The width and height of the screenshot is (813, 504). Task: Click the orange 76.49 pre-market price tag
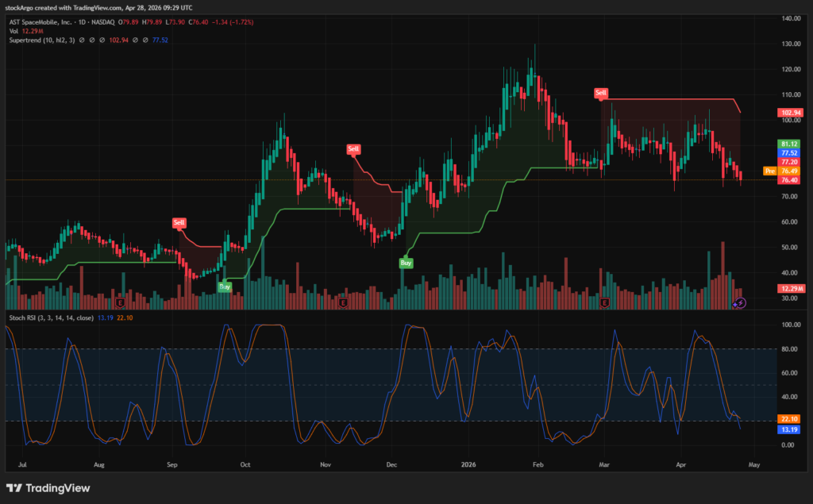789,171
